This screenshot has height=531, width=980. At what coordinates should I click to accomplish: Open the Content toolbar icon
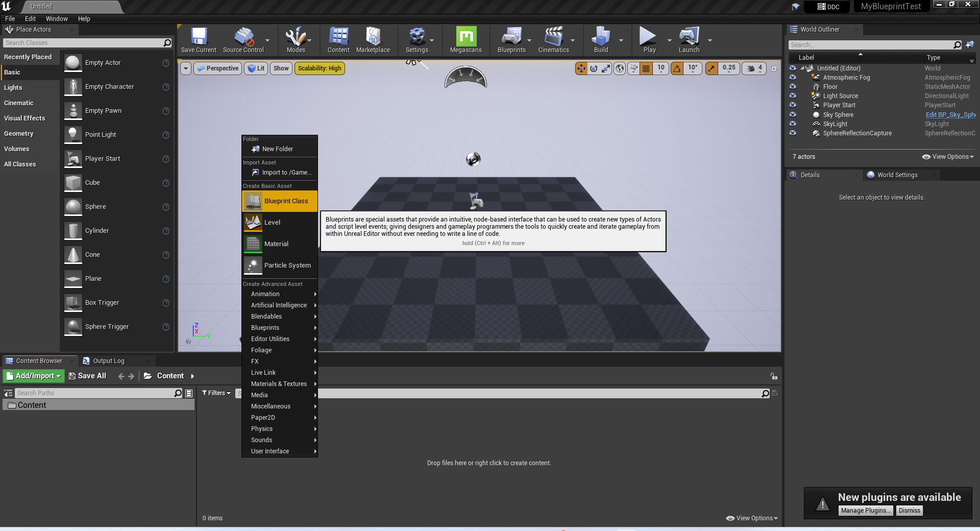tap(338, 40)
